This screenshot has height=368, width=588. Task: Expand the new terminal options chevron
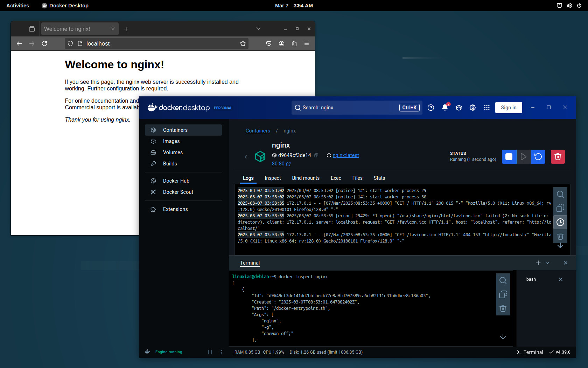547,263
